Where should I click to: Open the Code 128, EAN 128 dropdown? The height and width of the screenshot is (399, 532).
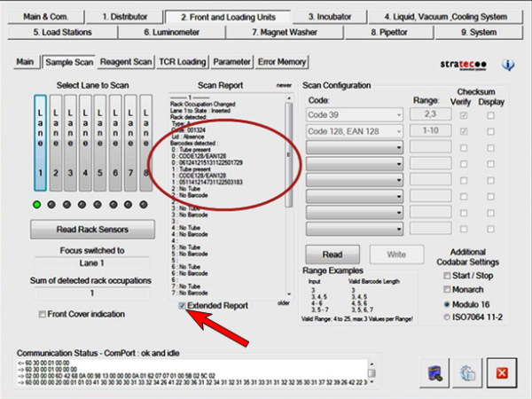(x=355, y=131)
